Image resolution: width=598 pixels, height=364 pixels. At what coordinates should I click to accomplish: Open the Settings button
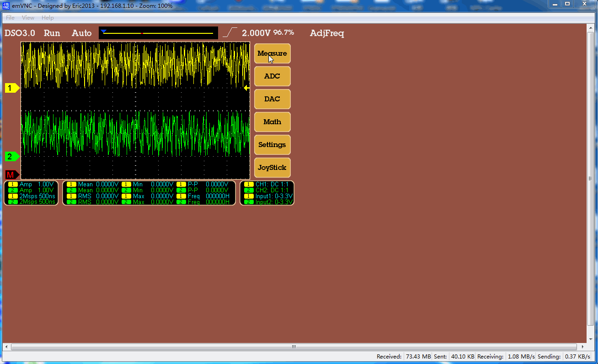coord(272,145)
